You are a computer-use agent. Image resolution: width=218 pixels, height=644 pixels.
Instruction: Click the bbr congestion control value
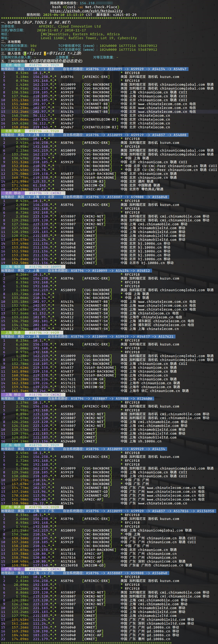34,46
